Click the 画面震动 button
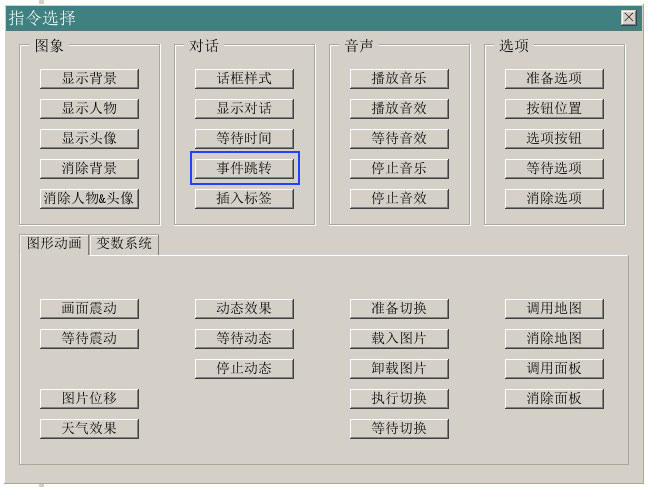This screenshot has width=648, height=487. tap(89, 309)
